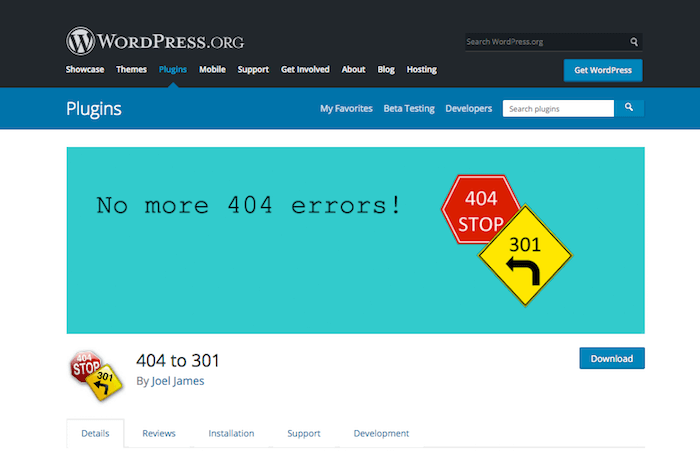This screenshot has height=453, width=700.
Task: Open the Support tab below plugin title
Action: (x=304, y=433)
